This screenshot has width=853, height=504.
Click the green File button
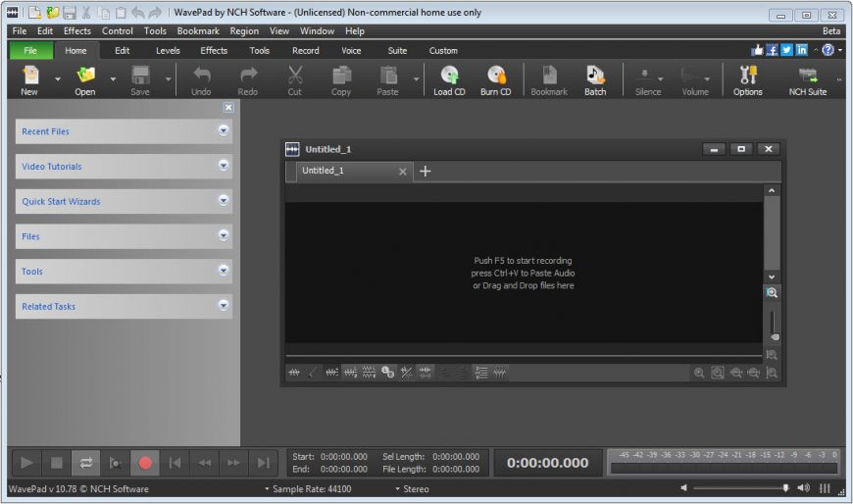coord(31,51)
